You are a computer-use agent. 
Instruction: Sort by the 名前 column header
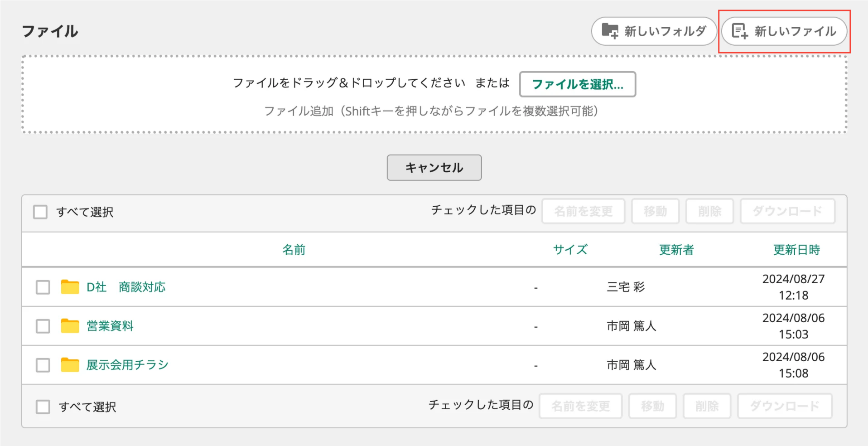pos(294,250)
